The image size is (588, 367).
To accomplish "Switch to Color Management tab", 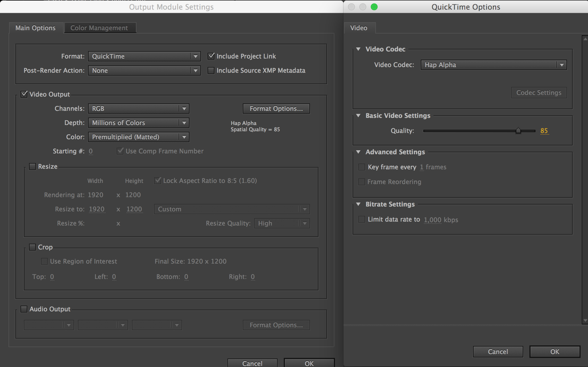I will [x=99, y=28].
